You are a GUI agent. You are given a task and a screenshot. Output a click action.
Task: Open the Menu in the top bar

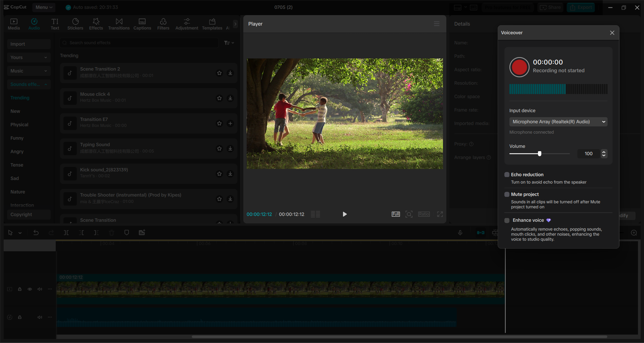point(44,7)
